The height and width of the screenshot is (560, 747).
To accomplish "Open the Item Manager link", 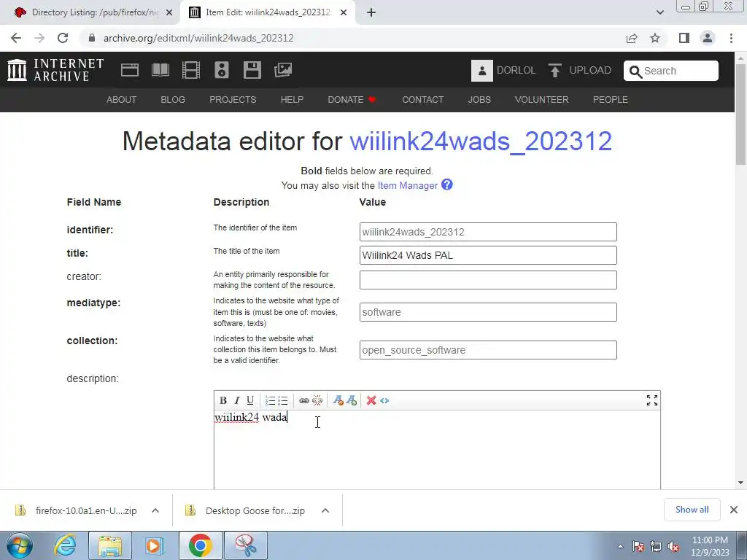I will tap(407, 185).
